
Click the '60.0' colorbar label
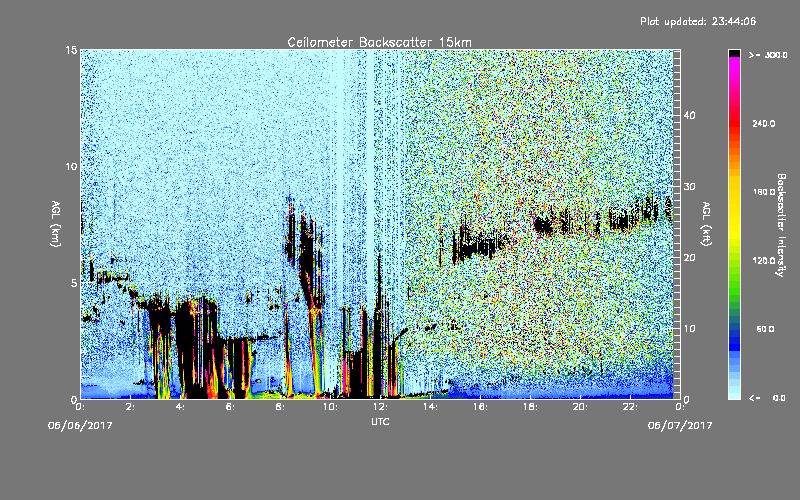(x=765, y=329)
